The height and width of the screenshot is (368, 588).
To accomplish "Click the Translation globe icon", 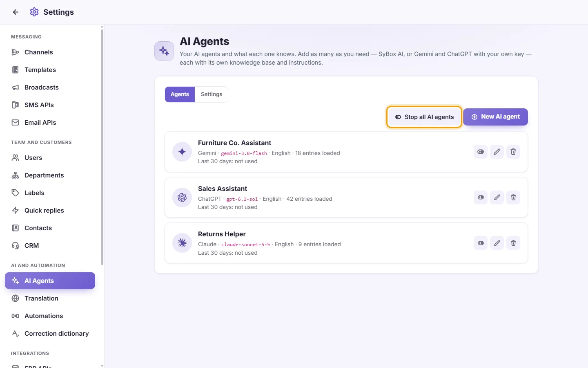I will pos(16,298).
